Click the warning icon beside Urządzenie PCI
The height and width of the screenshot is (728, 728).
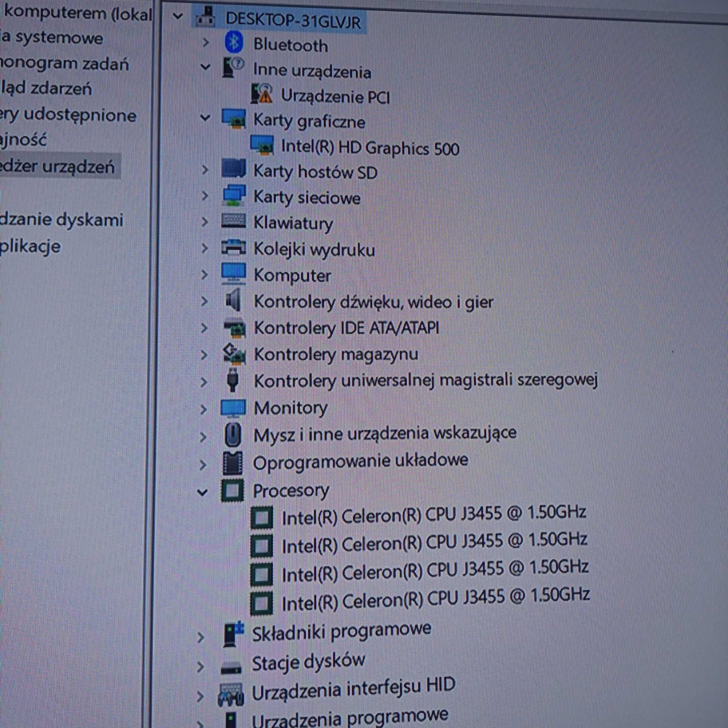click(261, 94)
